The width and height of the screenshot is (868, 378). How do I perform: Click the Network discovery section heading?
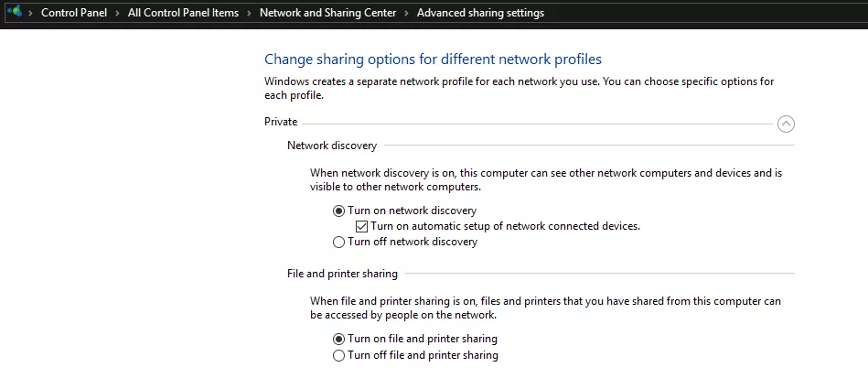point(332,146)
